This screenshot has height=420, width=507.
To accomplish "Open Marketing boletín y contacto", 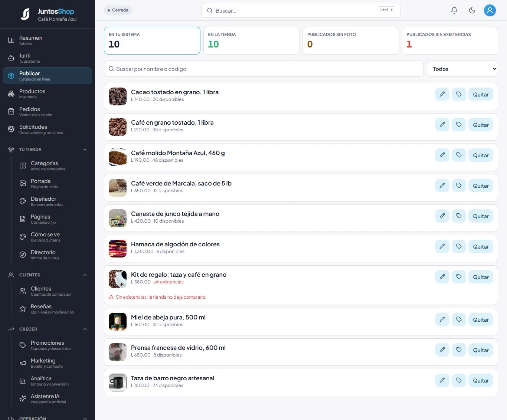I will point(53,363).
